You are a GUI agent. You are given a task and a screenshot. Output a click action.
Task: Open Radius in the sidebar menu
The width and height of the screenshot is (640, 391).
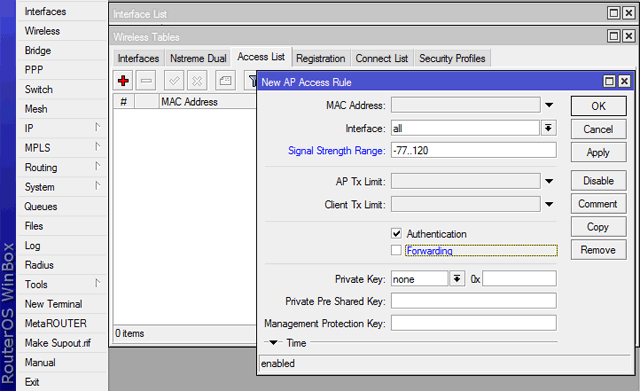click(x=62, y=265)
